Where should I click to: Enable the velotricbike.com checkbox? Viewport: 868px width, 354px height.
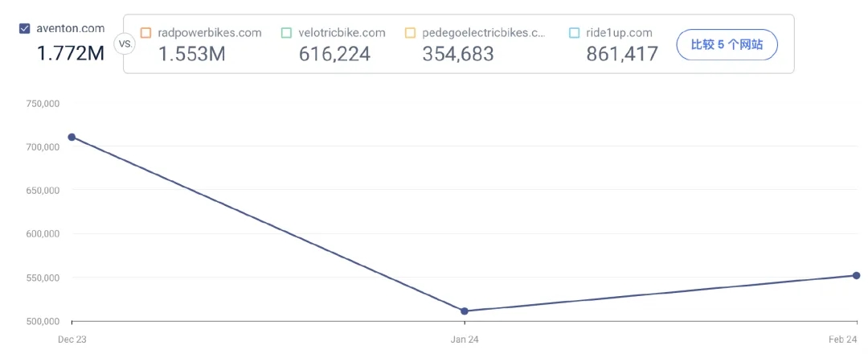point(286,33)
